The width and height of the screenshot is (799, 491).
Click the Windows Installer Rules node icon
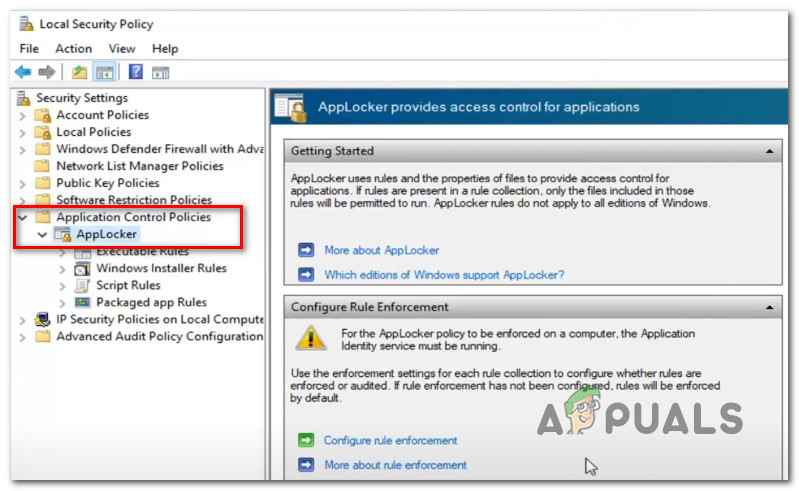[x=82, y=268]
